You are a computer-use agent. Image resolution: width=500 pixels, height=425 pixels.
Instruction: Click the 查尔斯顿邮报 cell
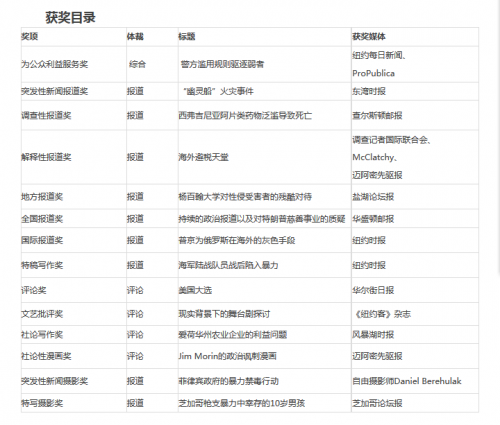tap(377, 115)
